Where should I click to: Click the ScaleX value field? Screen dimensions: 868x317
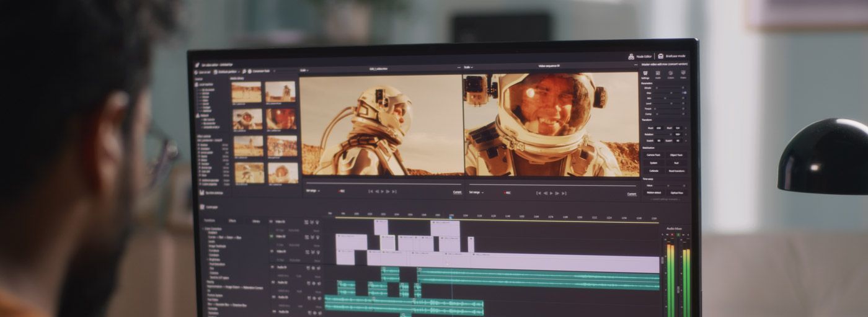659,140
